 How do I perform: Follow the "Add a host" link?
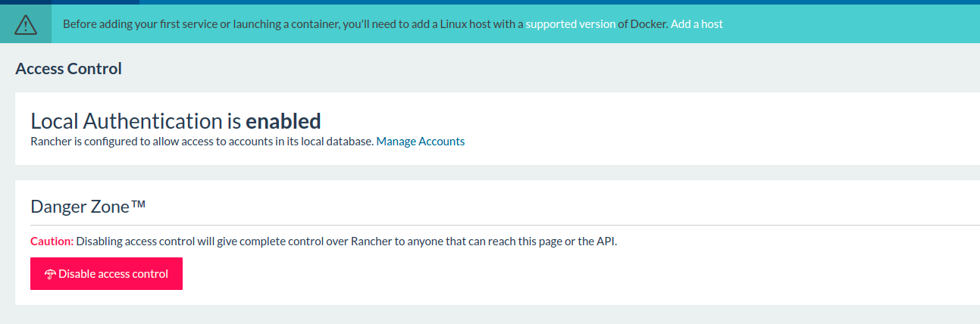point(697,24)
